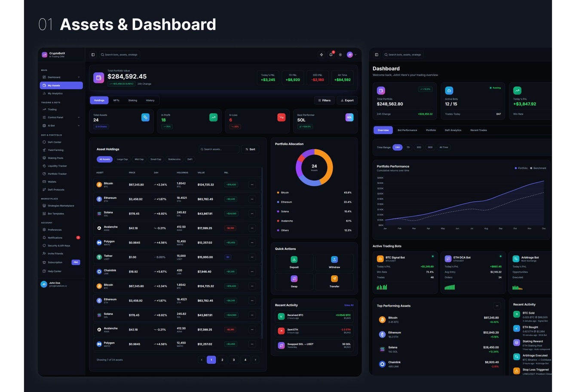Click the top search bots, assets field

click(x=119, y=55)
